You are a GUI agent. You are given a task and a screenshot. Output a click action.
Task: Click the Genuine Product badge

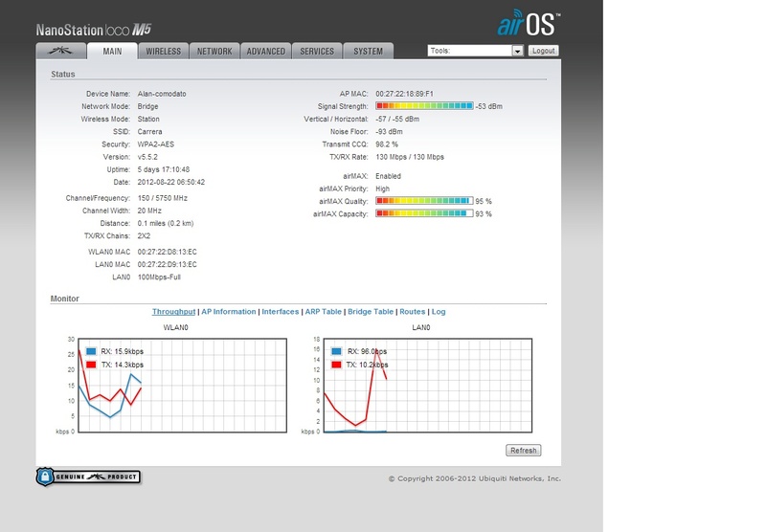coord(88,477)
